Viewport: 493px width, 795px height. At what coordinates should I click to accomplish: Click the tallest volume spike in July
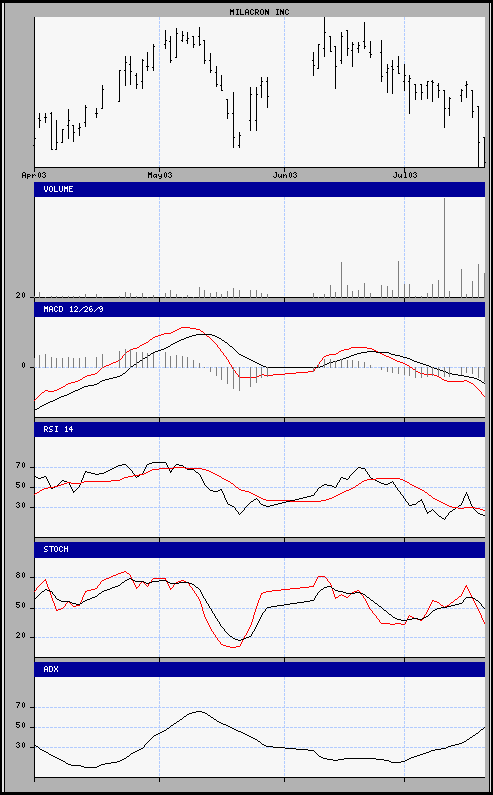pos(444,247)
